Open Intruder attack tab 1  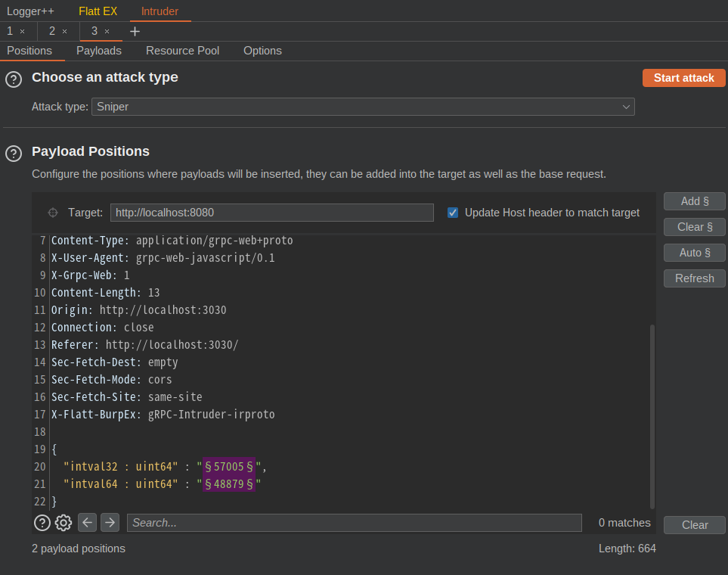point(10,31)
